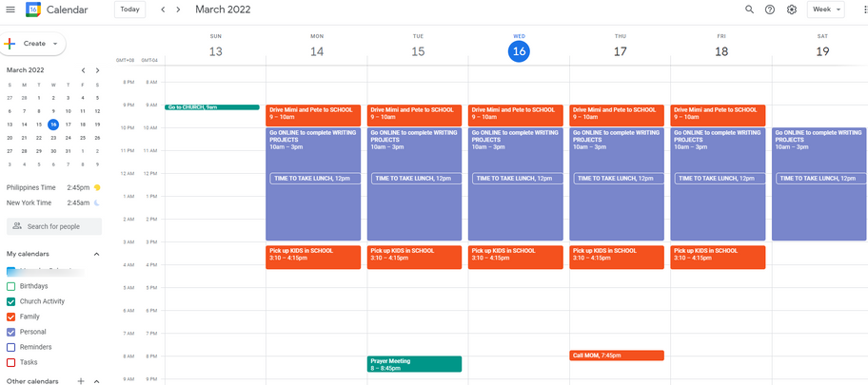Open the Help support icon

click(770, 10)
